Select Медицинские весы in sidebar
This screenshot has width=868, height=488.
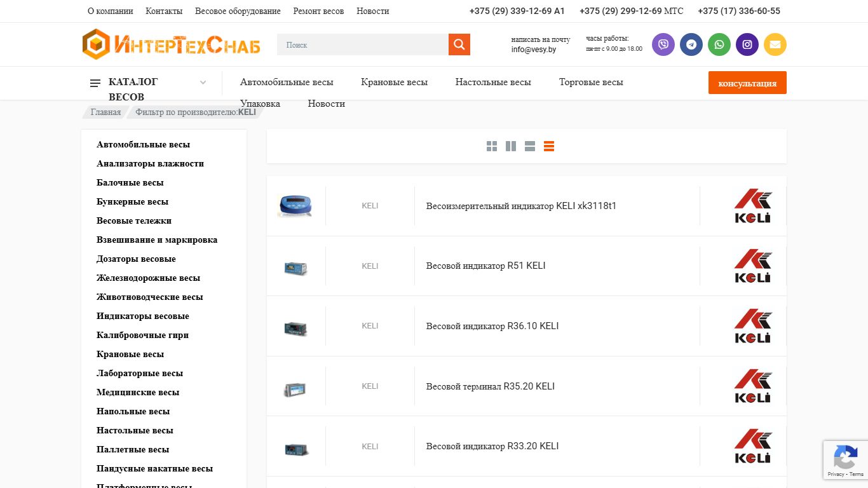tap(138, 392)
